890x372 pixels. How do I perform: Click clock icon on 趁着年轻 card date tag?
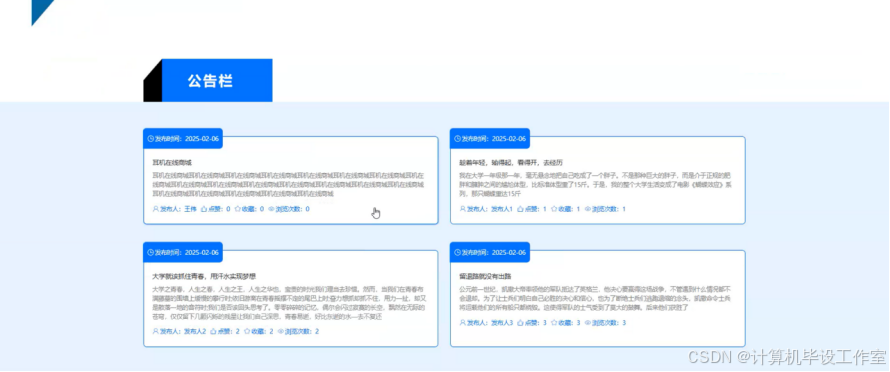coord(457,139)
